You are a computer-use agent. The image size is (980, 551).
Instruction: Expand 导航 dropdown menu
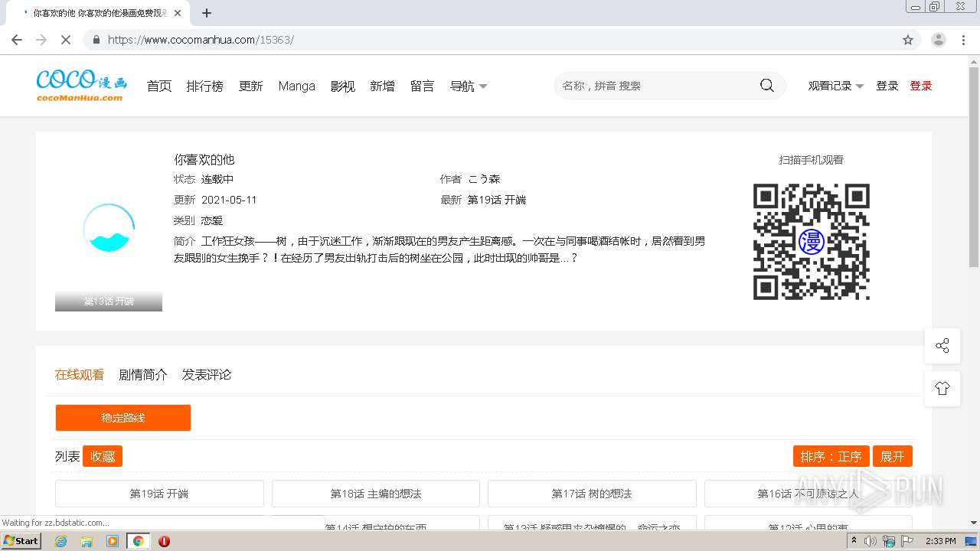pyautogui.click(x=469, y=86)
